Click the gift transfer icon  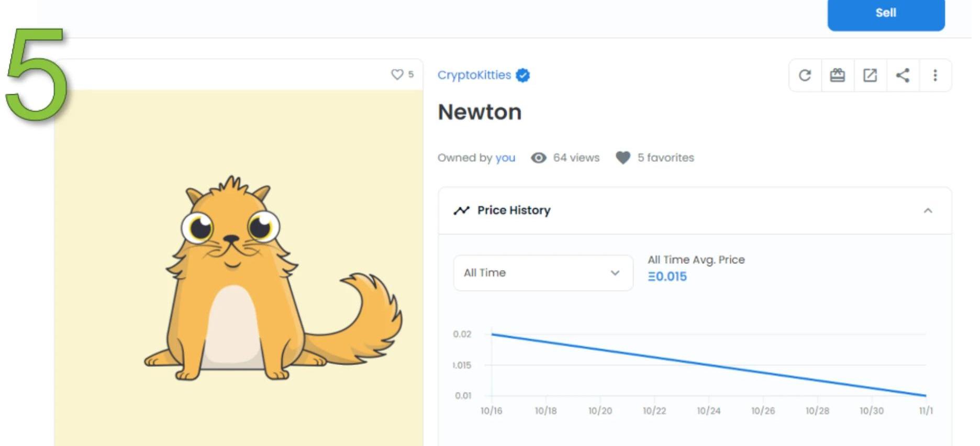coord(837,75)
